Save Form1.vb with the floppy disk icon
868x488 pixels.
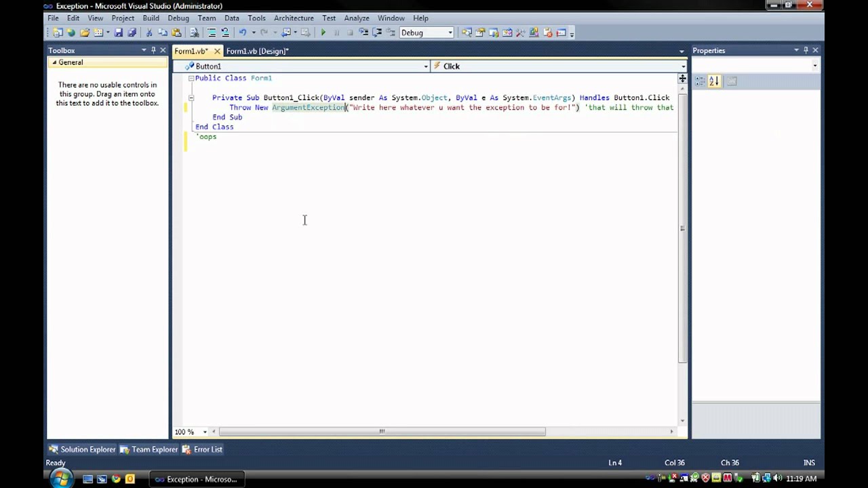pos(119,33)
